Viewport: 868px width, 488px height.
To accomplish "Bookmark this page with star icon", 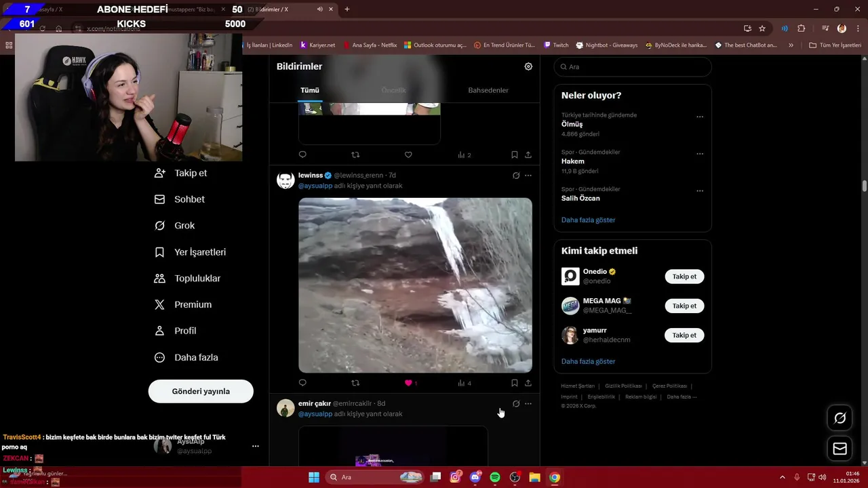I will tap(762, 28).
